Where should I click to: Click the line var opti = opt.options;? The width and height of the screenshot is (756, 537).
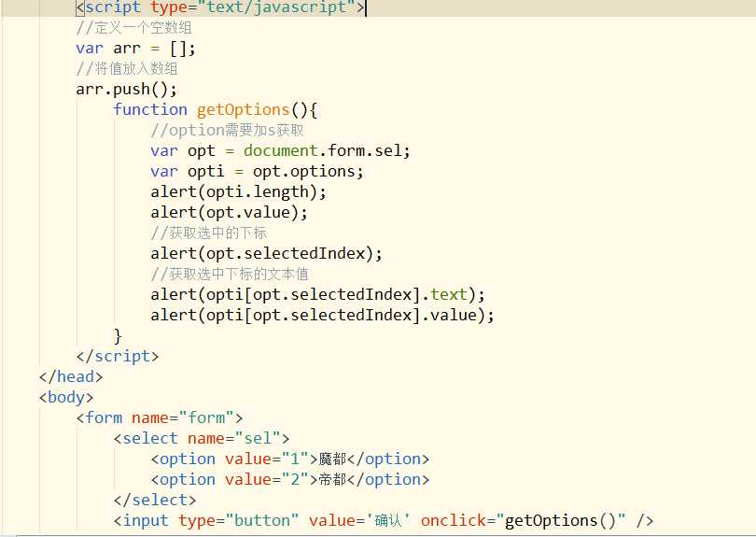pyautogui.click(x=257, y=171)
